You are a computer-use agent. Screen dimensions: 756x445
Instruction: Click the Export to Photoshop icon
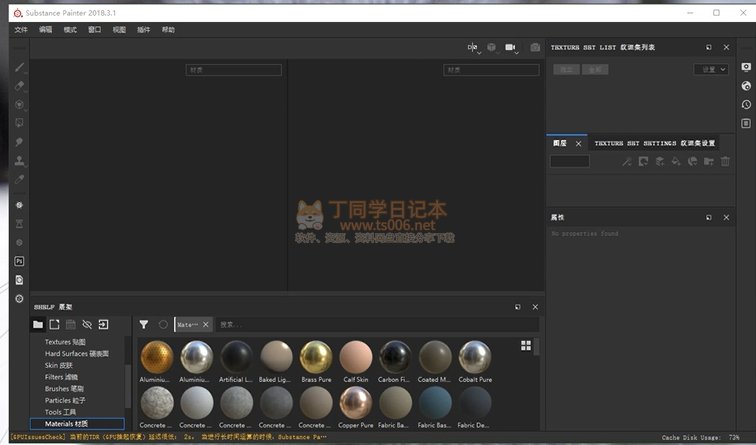click(19, 261)
